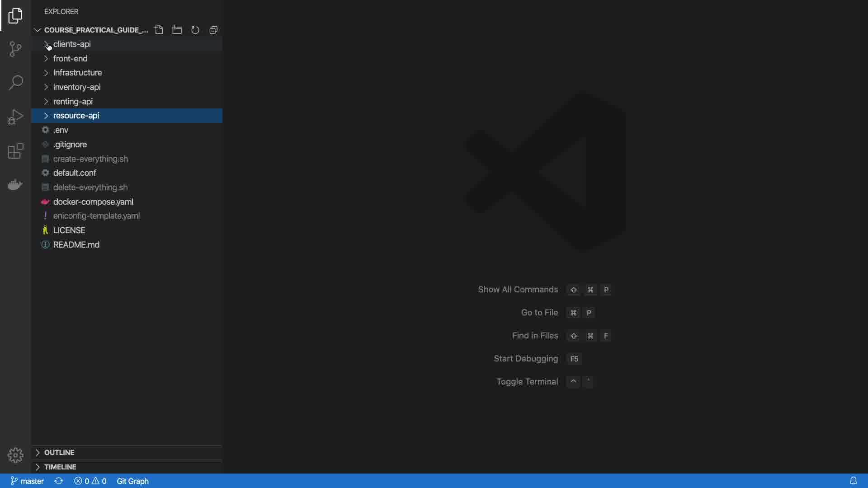Refresh the Explorer tree
This screenshot has width=868, height=488.
195,30
